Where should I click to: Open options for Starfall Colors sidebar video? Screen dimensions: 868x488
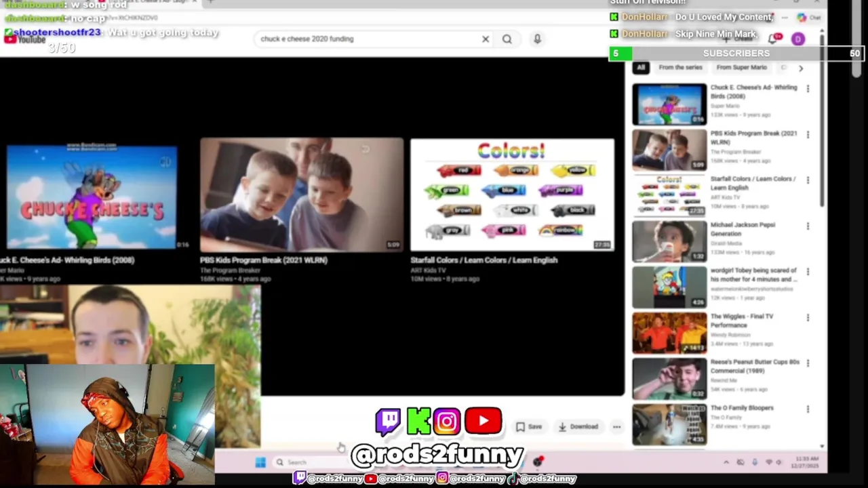coord(808,180)
